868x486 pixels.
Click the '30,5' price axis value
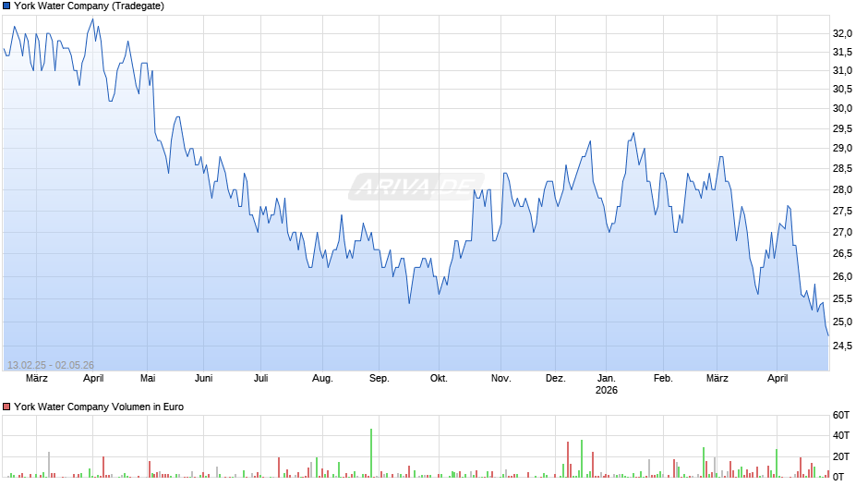tap(842, 90)
